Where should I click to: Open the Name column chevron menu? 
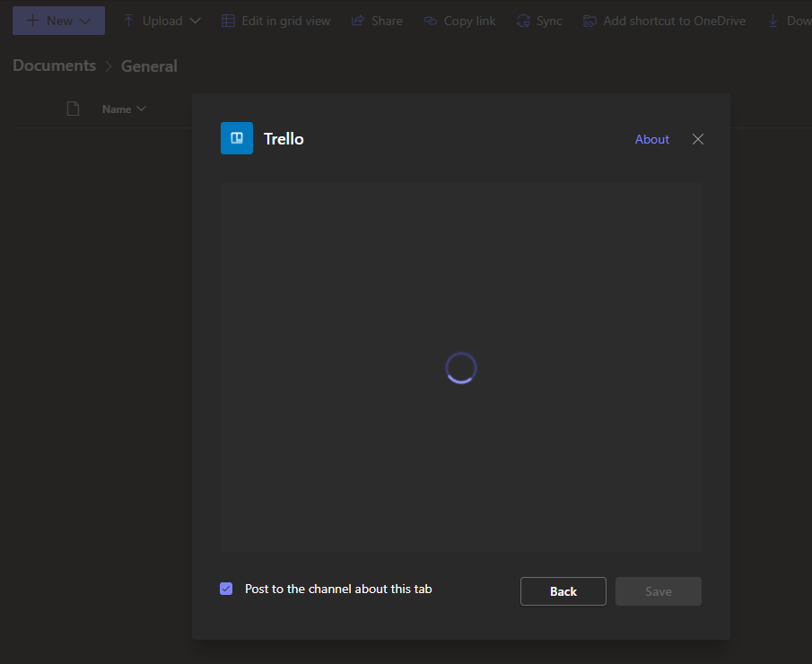point(141,109)
